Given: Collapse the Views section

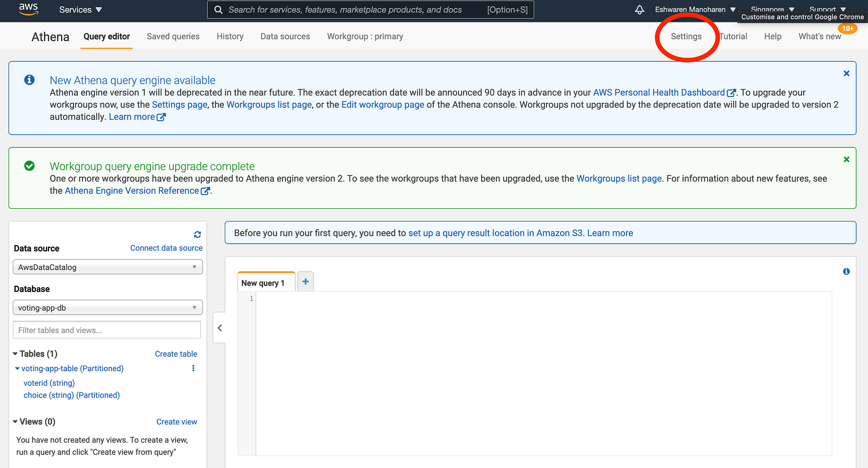Looking at the screenshot, I should click(15, 422).
